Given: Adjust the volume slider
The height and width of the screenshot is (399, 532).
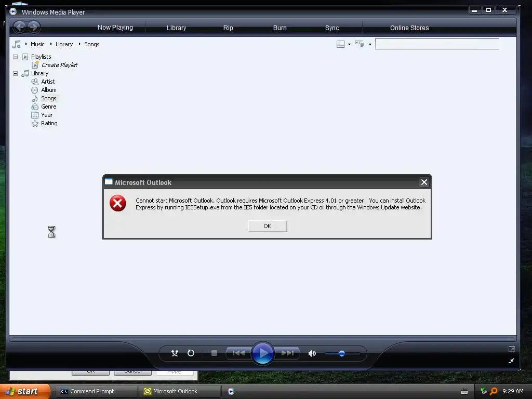Looking at the screenshot, I should 342,353.
